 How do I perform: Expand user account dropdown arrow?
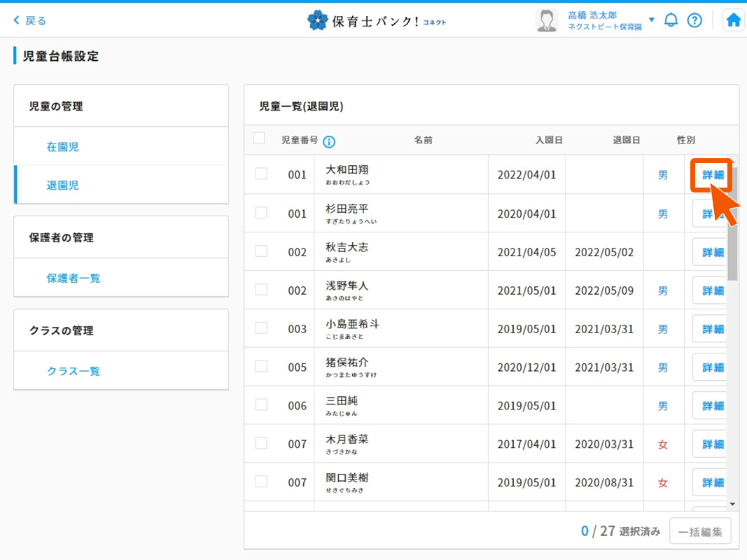coord(651,20)
